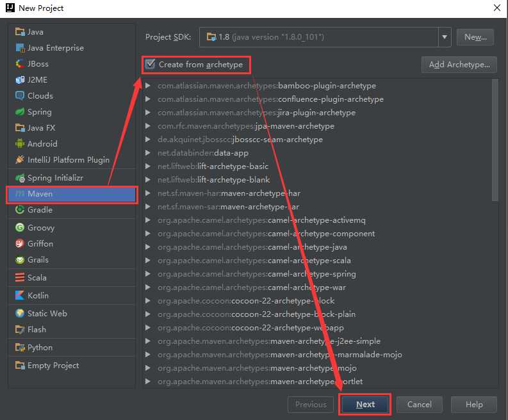Select the Android robot icon
The width and height of the screenshot is (508, 420).
coord(20,143)
